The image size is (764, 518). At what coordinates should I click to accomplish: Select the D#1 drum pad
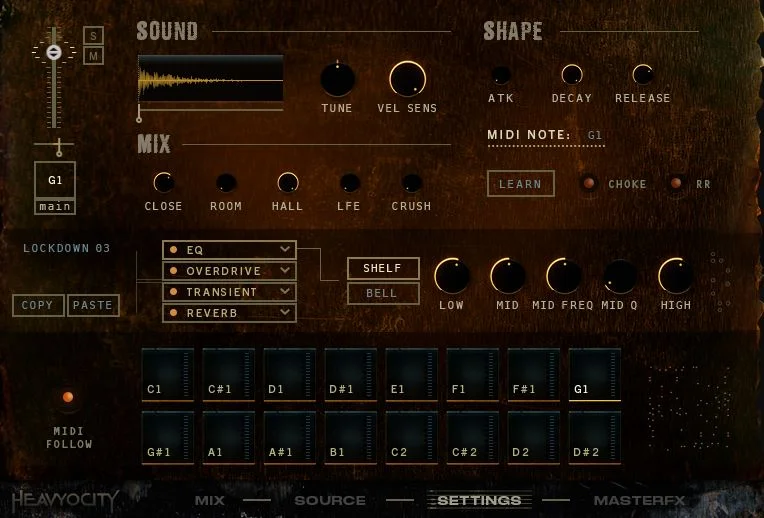[350, 374]
